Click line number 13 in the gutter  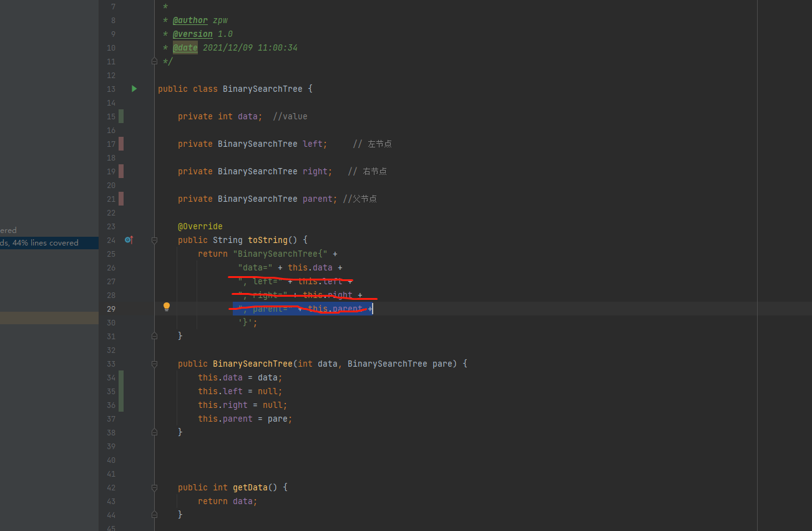(x=111, y=89)
